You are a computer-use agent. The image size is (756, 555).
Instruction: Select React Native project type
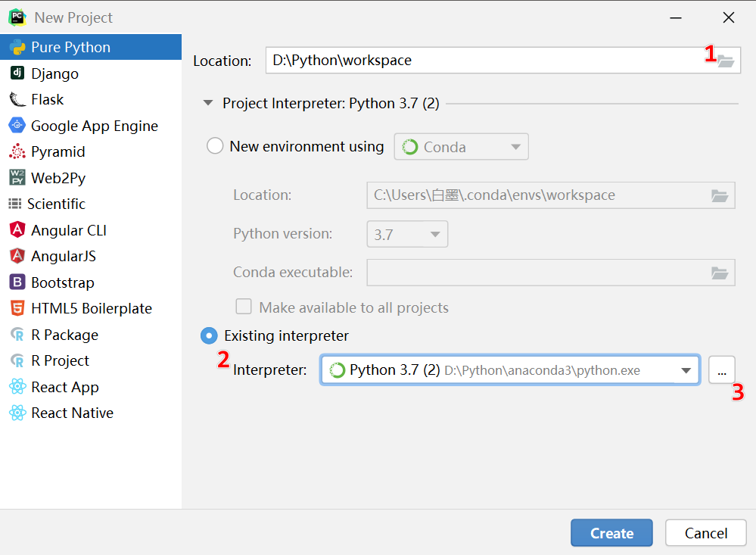(x=72, y=413)
